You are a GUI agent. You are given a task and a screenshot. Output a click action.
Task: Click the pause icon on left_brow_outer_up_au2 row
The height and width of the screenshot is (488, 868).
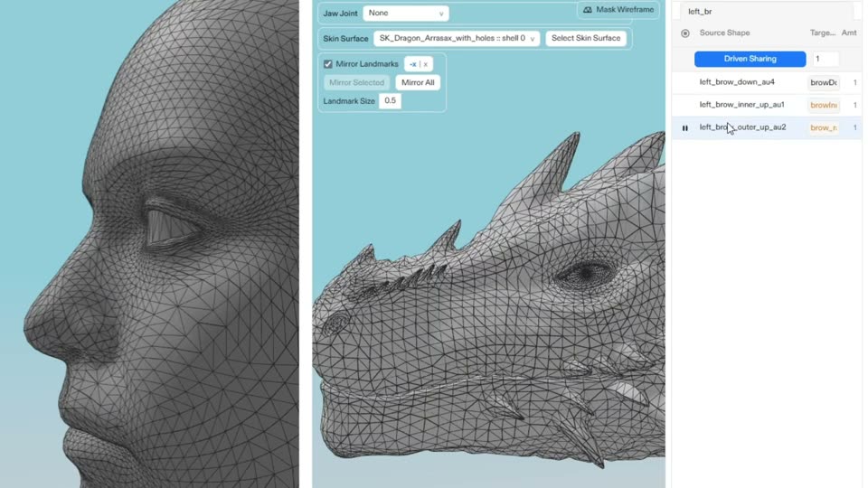click(x=685, y=128)
